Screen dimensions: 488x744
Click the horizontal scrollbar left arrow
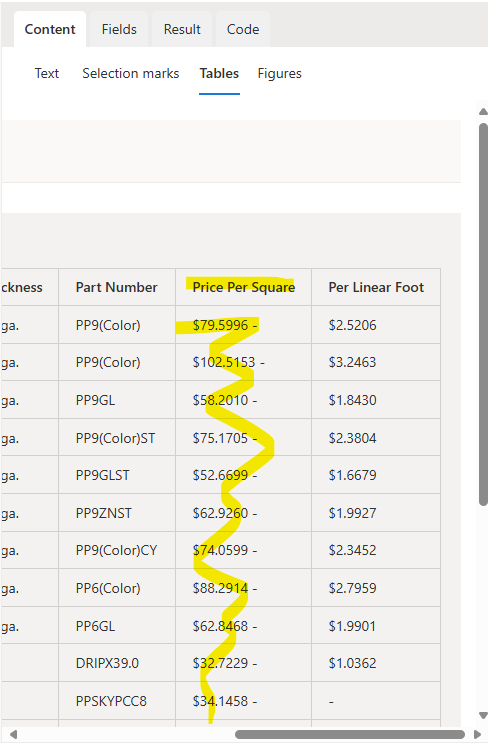point(13,735)
